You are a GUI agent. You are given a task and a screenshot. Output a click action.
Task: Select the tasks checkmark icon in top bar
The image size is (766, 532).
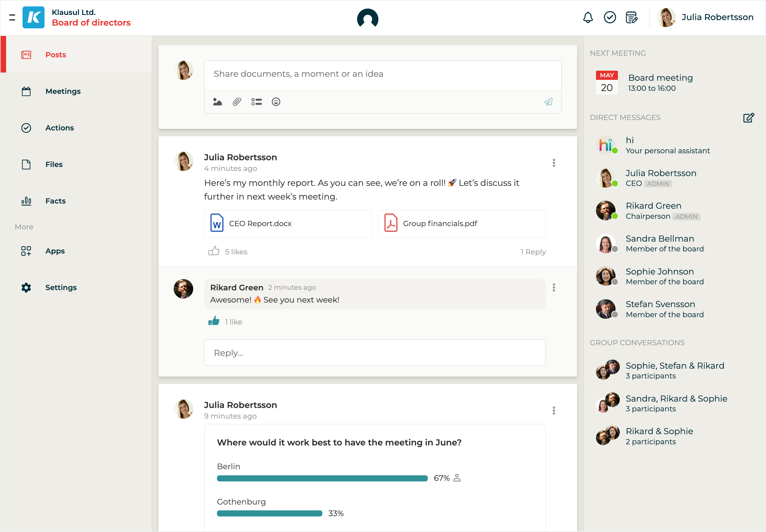(x=610, y=17)
